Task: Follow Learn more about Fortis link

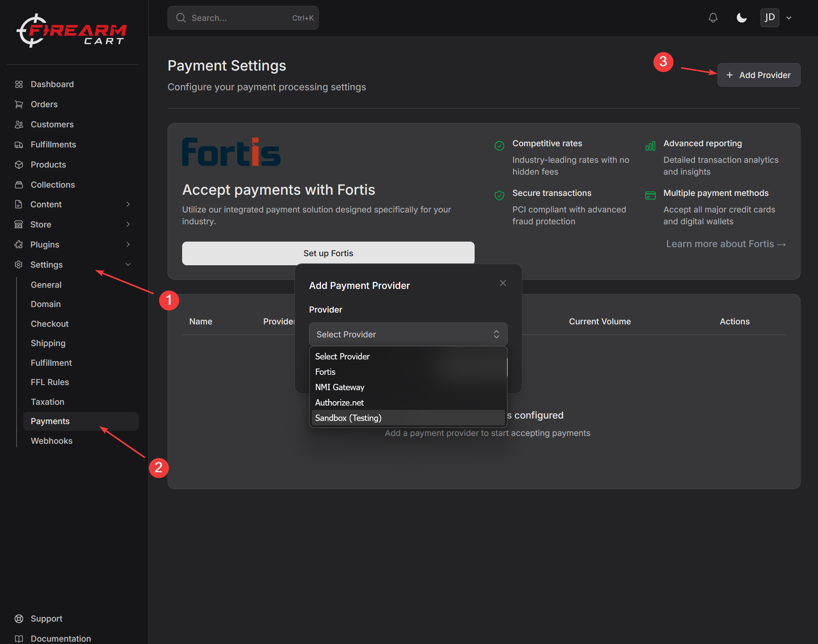Action: (726, 244)
